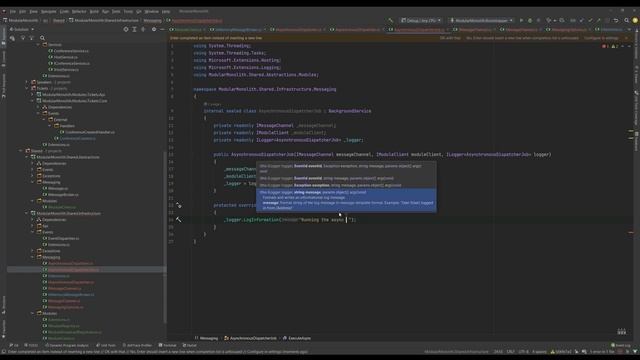Expand the Api folder under Shared.Infrastructure
This screenshot has height=360, width=640.
point(33,226)
